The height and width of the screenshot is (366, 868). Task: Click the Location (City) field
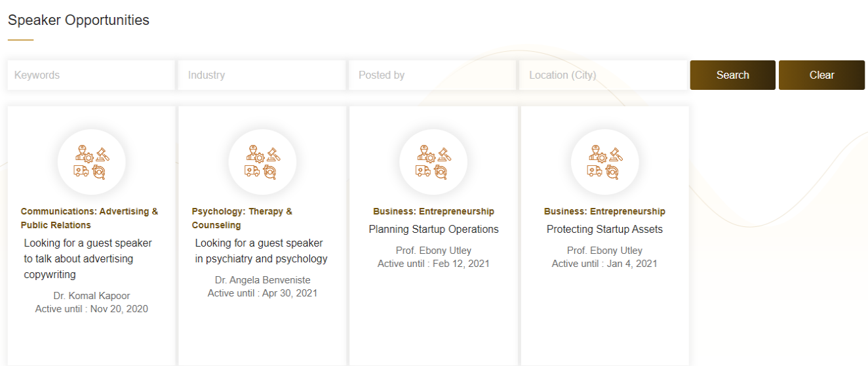tap(603, 75)
